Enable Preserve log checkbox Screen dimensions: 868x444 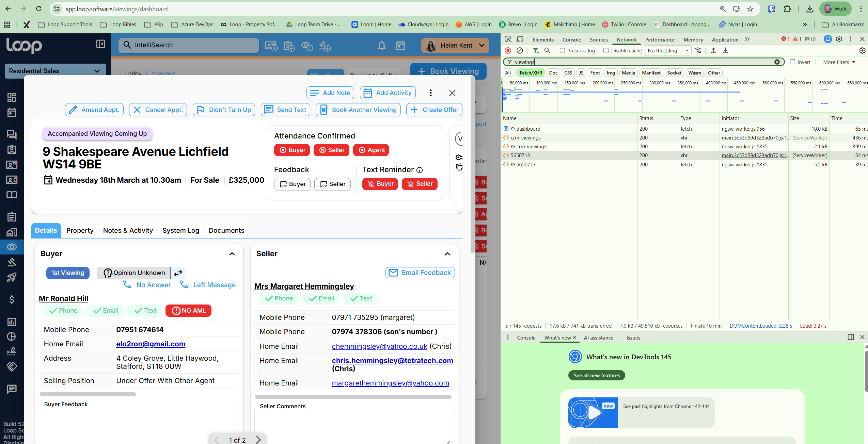coord(563,50)
